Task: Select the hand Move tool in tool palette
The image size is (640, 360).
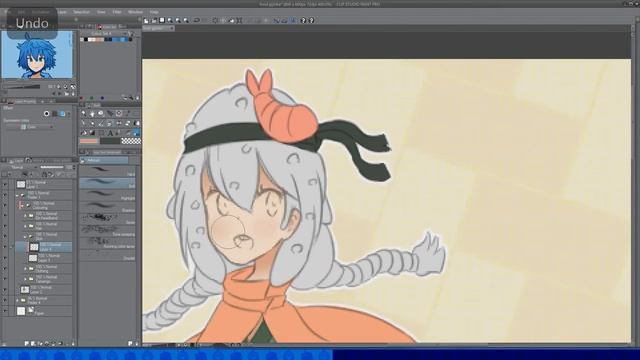Action: coord(92,113)
